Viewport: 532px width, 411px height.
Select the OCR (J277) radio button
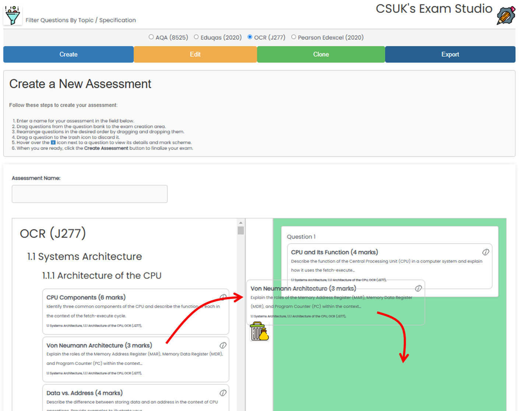click(250, 37)
